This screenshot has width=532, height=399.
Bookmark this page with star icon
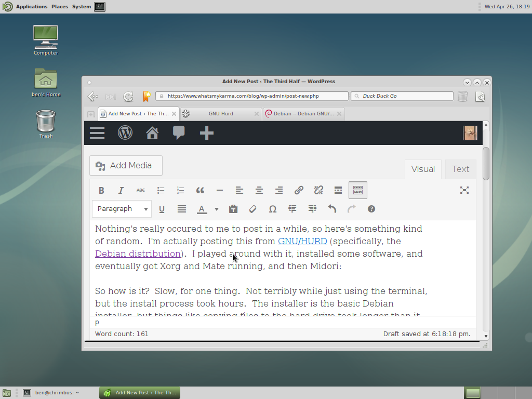[x=146, y=96]
